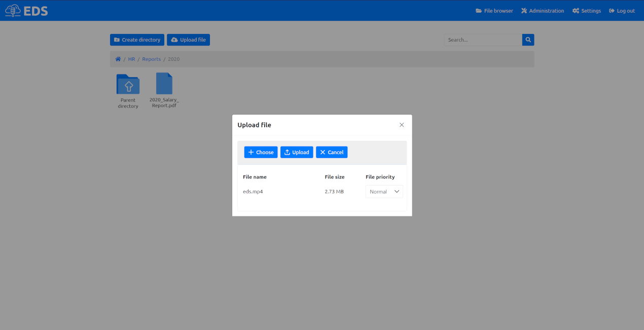This screenshot has height=330, width=644.
Task: Click File priority column header
Action: (380, 177)
